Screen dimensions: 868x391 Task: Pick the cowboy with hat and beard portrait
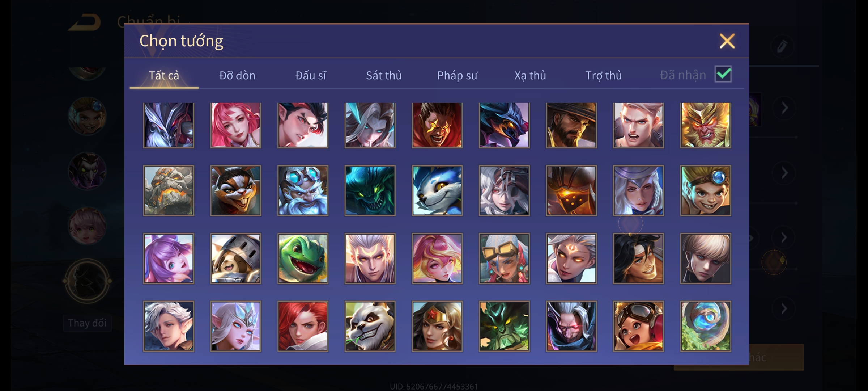(571, 125)
